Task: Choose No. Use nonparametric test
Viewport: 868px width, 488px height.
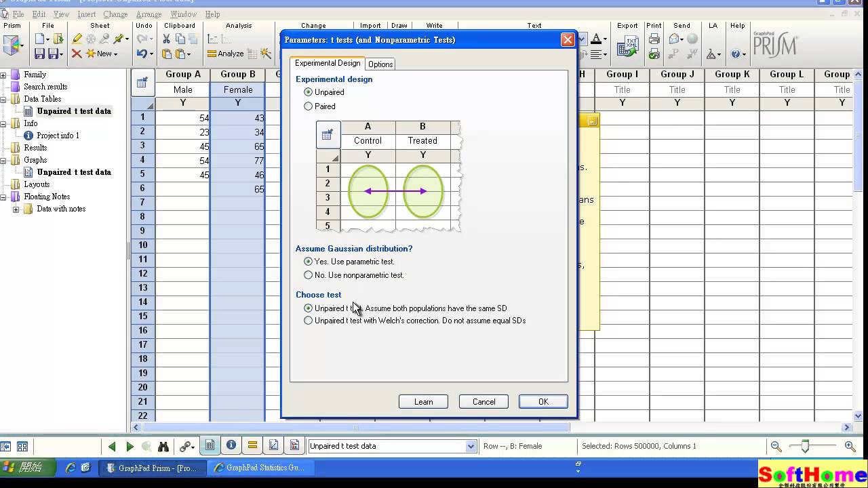Action: (x=309, y=275)
